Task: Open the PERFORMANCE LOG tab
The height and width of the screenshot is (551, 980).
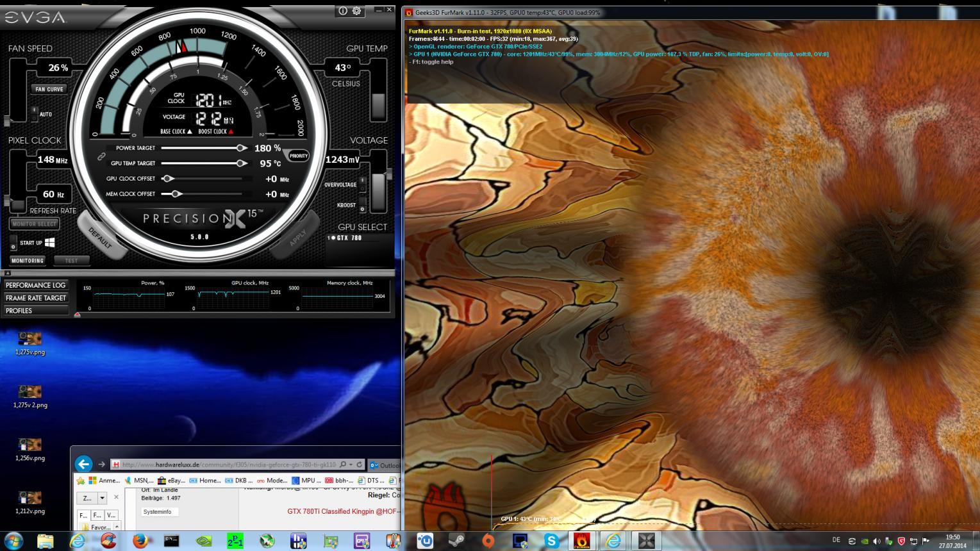Action: pos(36,285)
